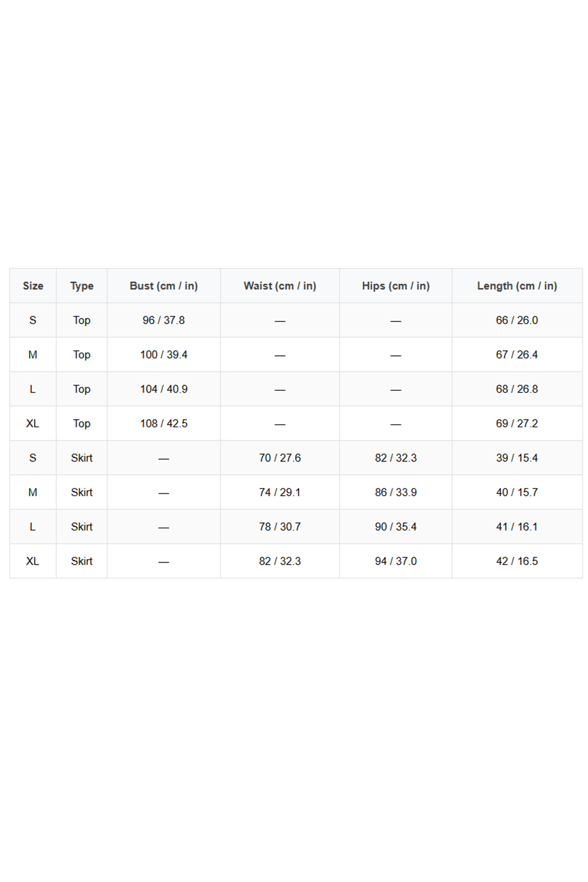Viewport: 588px width, 882px height.
Task: Click the 104 / 40.9 bust measurement
Action: (164, 389)
